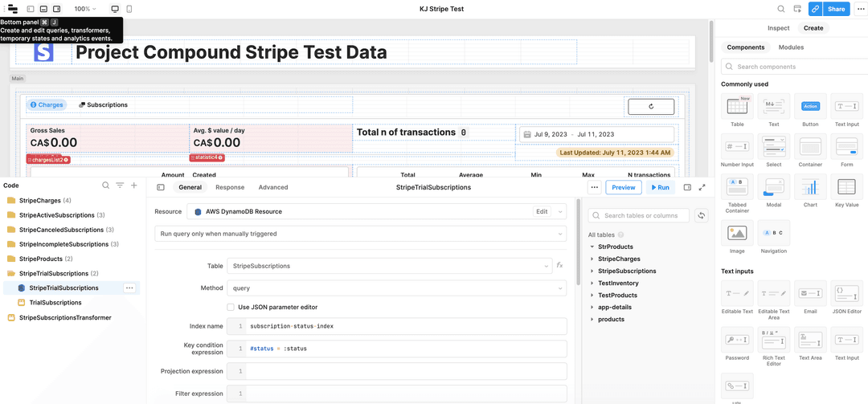Toggle the right panel layout icon
The width and height of the screenshot is (868, 404).
pyautogui.click(x=56, y=9)
